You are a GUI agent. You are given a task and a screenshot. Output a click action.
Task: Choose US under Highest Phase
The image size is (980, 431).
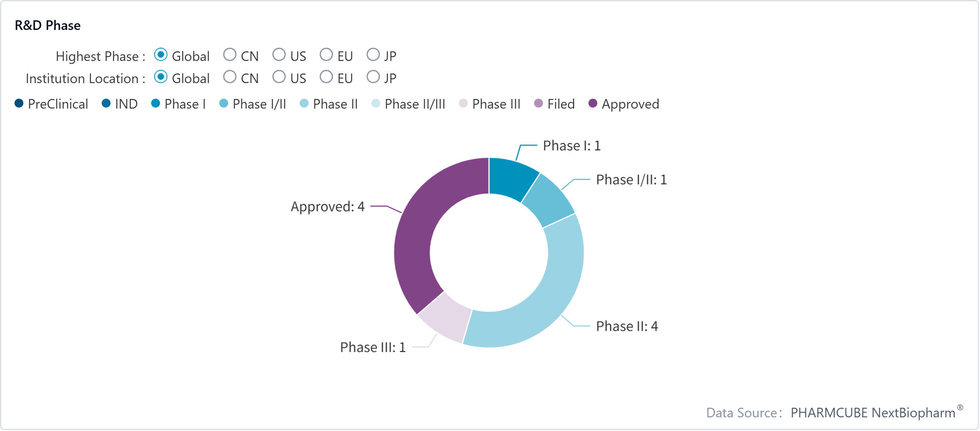pyautogui.click(x=279, y=55)
